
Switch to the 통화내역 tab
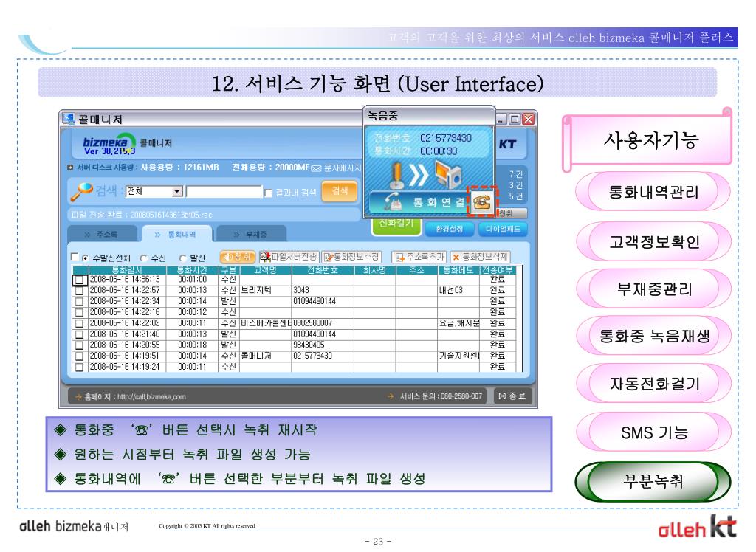(176, 234)
